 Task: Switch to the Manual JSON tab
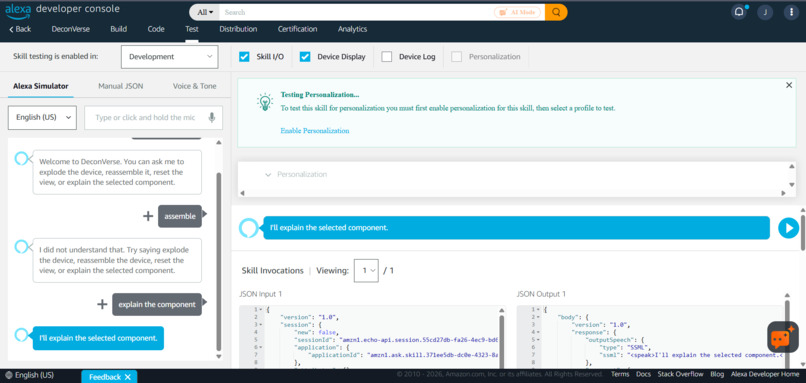tap(121, 86)
